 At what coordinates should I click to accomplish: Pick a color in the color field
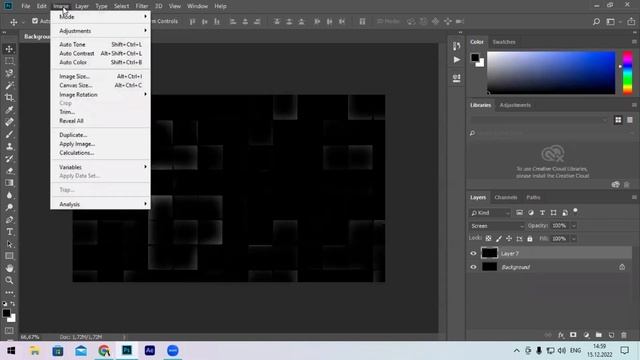[x=551, y=73]
